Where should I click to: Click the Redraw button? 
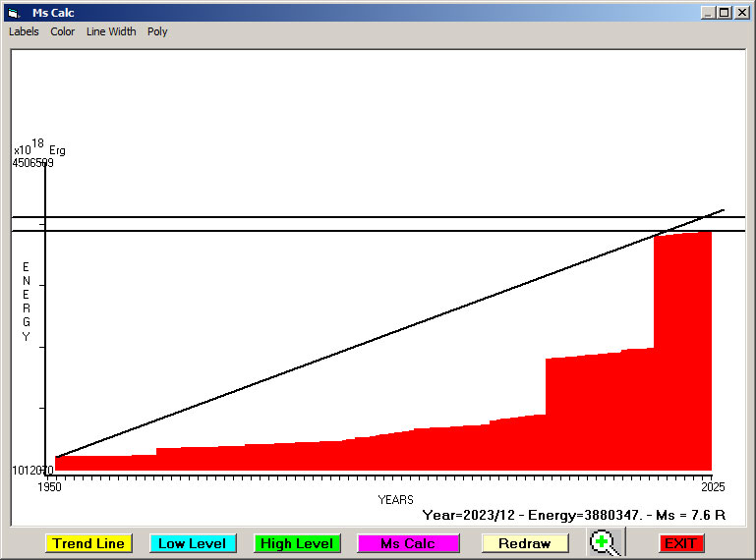[525, 543]
